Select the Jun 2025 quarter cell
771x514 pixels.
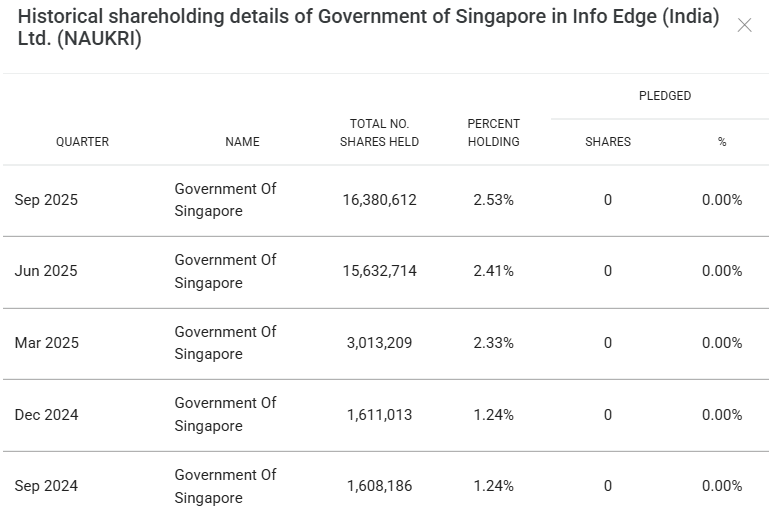[46, 271]
